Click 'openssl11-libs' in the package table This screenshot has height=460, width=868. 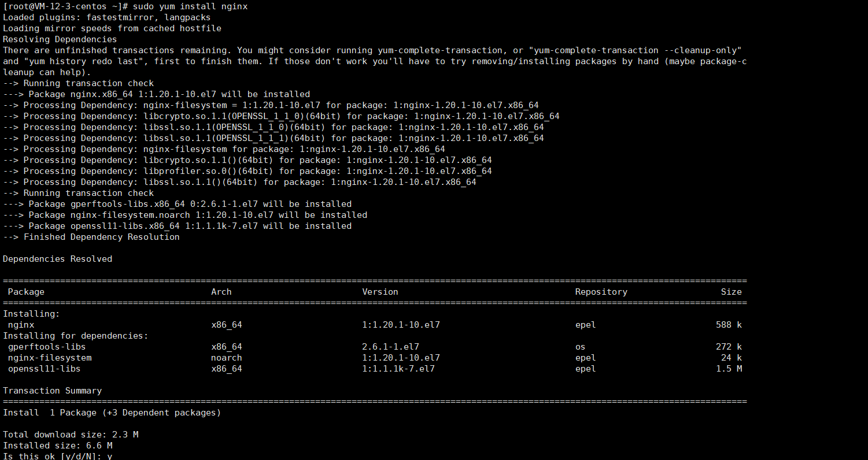[45, 369]
